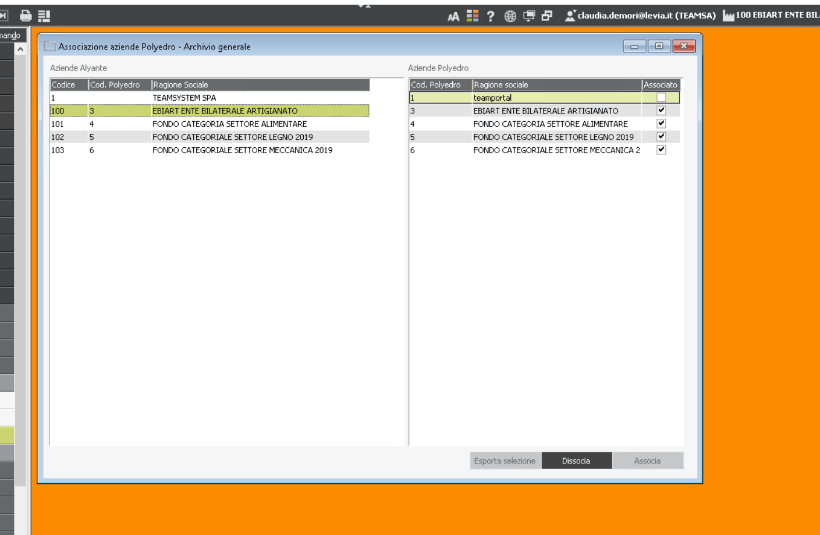Click the 'aA' font size icon
Screen dimensions: 820x535
point(454,16)
